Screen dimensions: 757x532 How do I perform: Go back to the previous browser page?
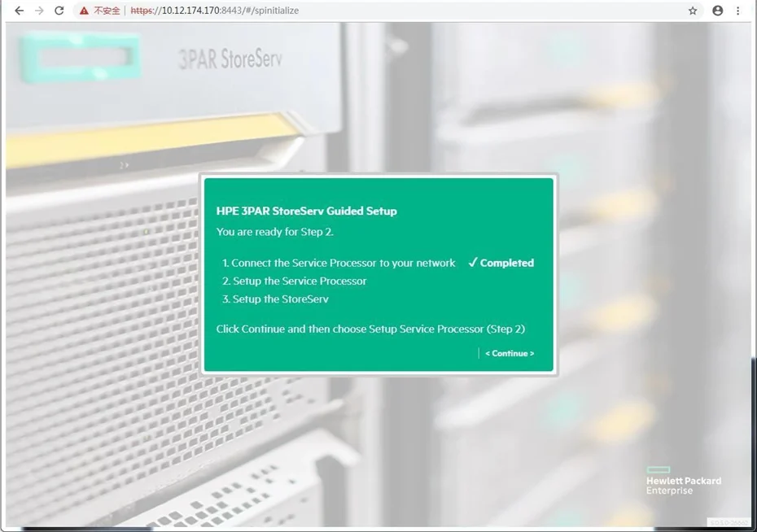(19, 10)
